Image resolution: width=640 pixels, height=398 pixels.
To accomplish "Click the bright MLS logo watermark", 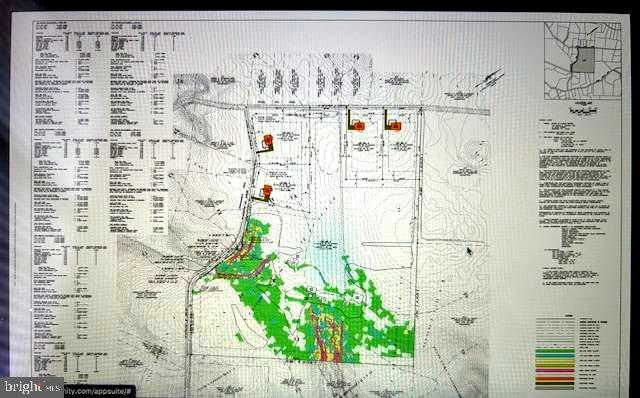I will pyautogui.click(x=31, y=387).
